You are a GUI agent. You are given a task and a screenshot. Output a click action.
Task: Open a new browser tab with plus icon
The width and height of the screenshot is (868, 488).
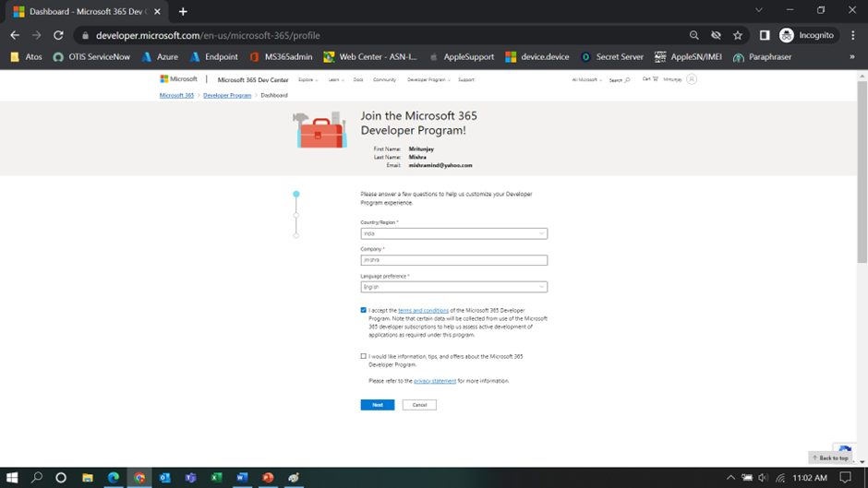pos(183,12)
